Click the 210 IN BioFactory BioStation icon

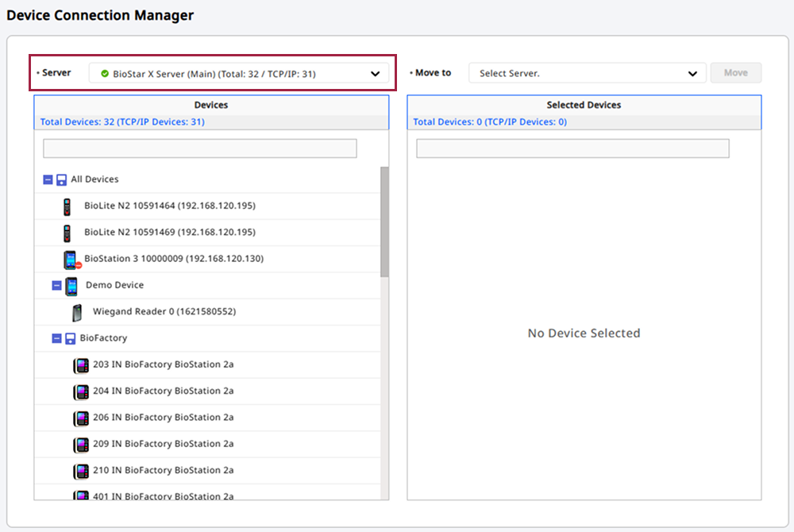pos(81,471)
